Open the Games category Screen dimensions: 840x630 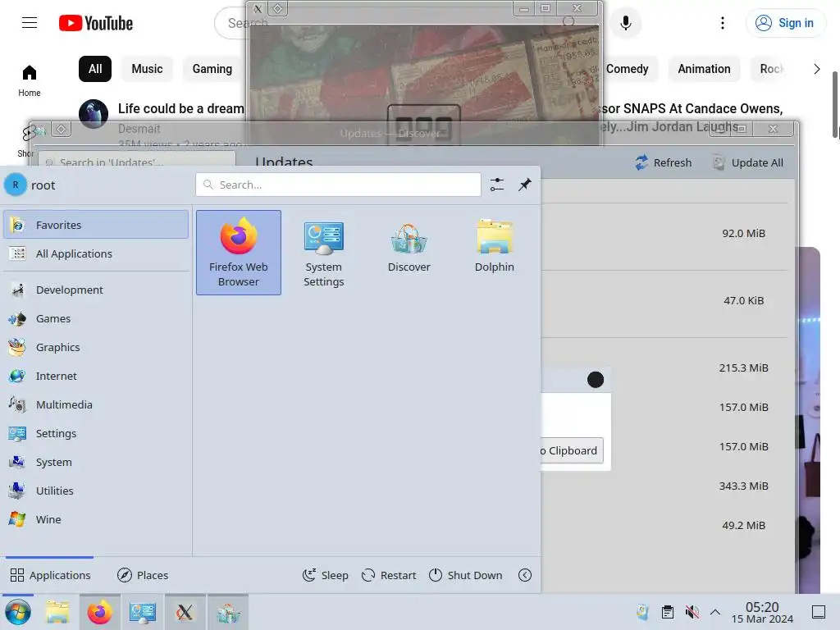click(96, 319)
